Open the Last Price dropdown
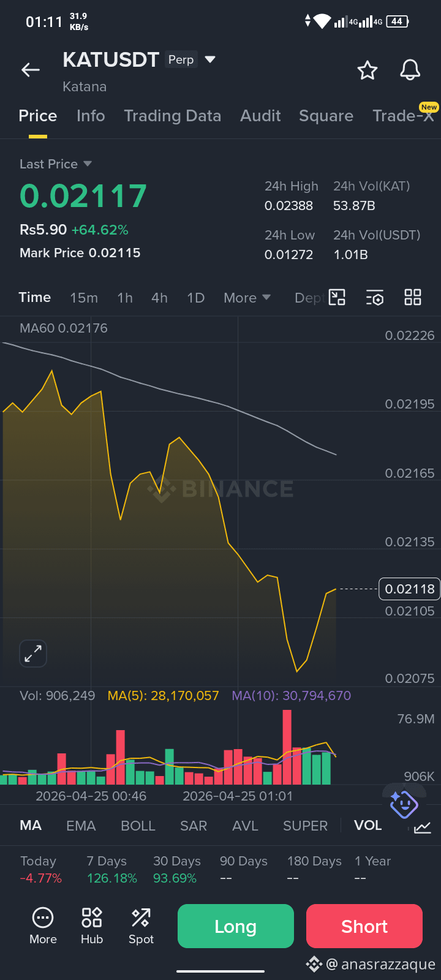The image size is (441, 980). click(56, 164)
